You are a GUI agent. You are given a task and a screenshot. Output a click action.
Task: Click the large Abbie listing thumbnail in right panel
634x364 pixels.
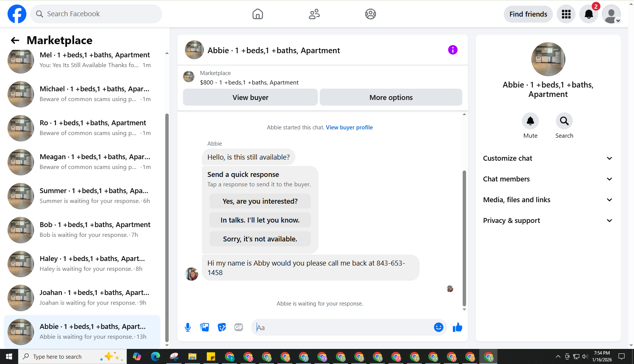pyautogui.click(x=548, y=59)
